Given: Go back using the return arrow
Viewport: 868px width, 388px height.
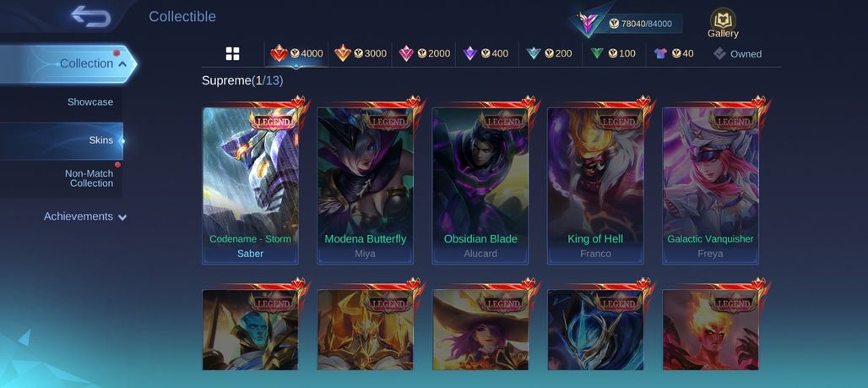Looking at the screenshot, I should [91, 16].
